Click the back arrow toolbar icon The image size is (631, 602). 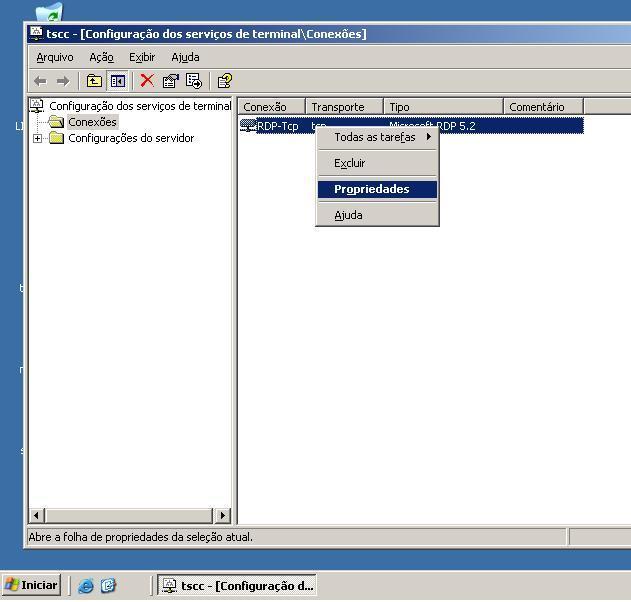coord(40,81)
